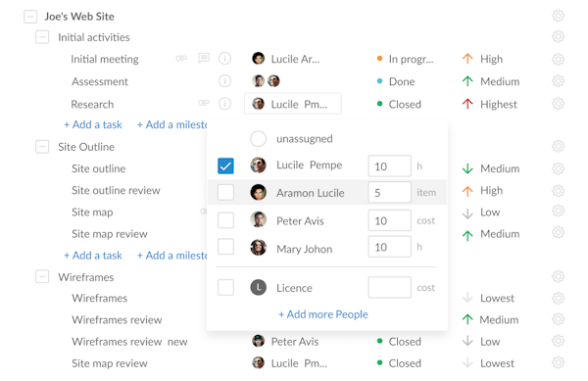This screenshot has width=588, height=381.
Task: Click Licence avatar icon in assignee list
Action: [259, 287]
